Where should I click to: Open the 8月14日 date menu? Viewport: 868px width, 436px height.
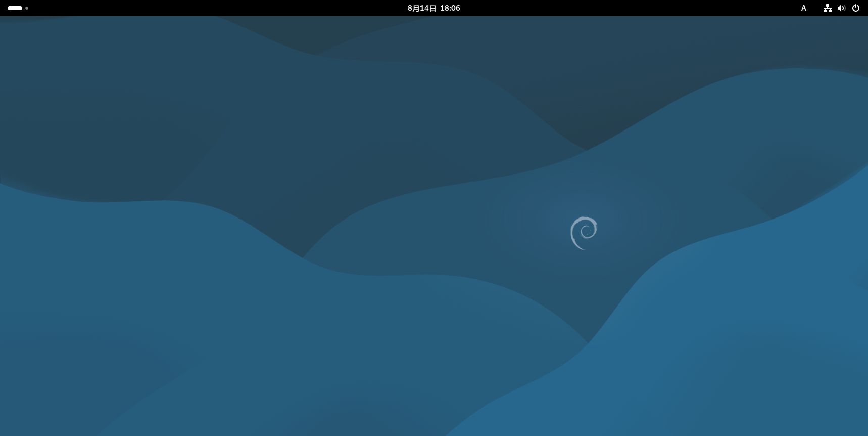[422, 8]
